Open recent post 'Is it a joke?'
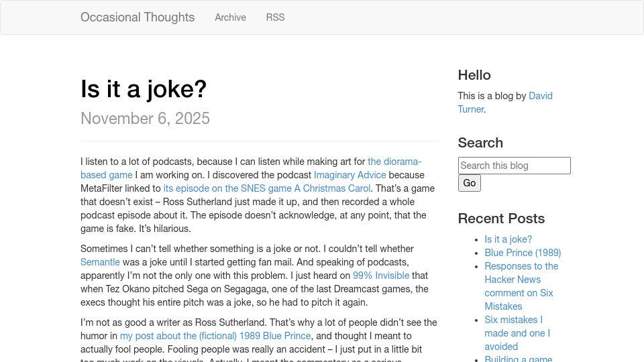Screen dimensions: 644x362 coord(508,239)
